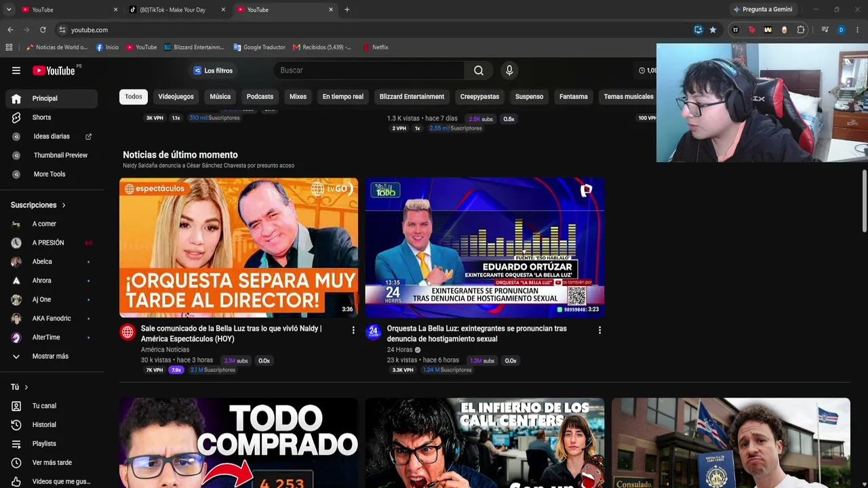Image resolution: width=868 pixels, height=488 pixels.
Task: Select the Música filter chip
Action: 220,97
